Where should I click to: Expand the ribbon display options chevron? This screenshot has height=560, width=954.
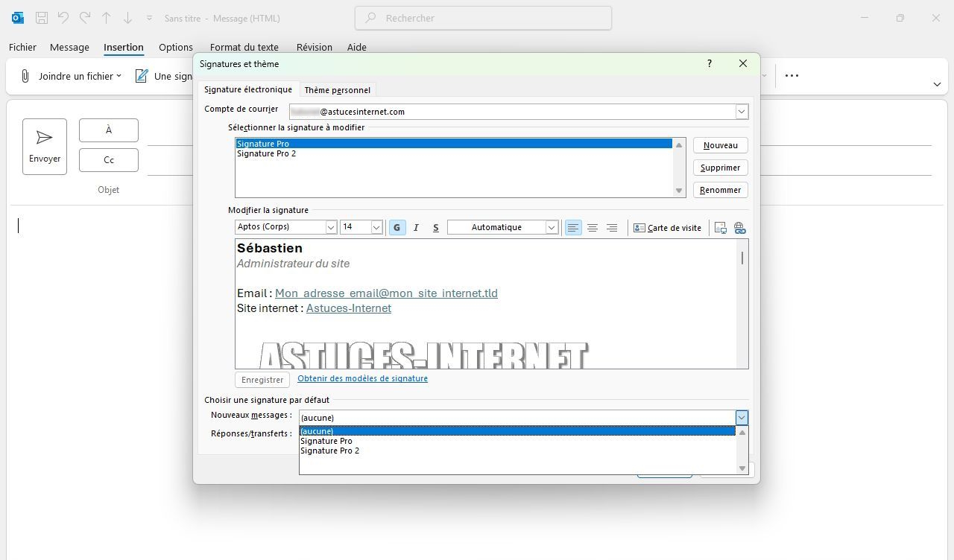(x=937, y=84)
